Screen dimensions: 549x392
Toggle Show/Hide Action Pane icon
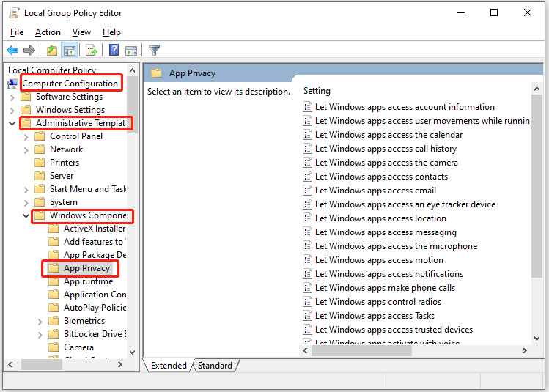[131, 51]
